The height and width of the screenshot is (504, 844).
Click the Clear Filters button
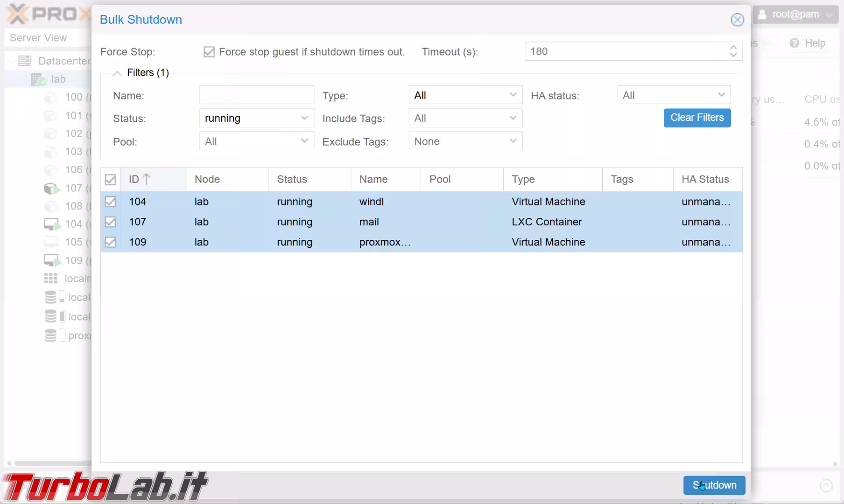tap(696, 118)
